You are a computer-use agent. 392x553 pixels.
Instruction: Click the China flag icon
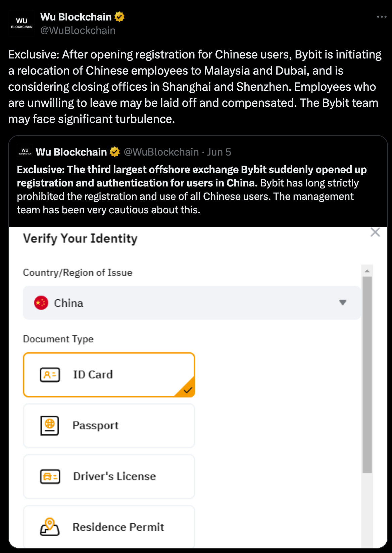41,303
